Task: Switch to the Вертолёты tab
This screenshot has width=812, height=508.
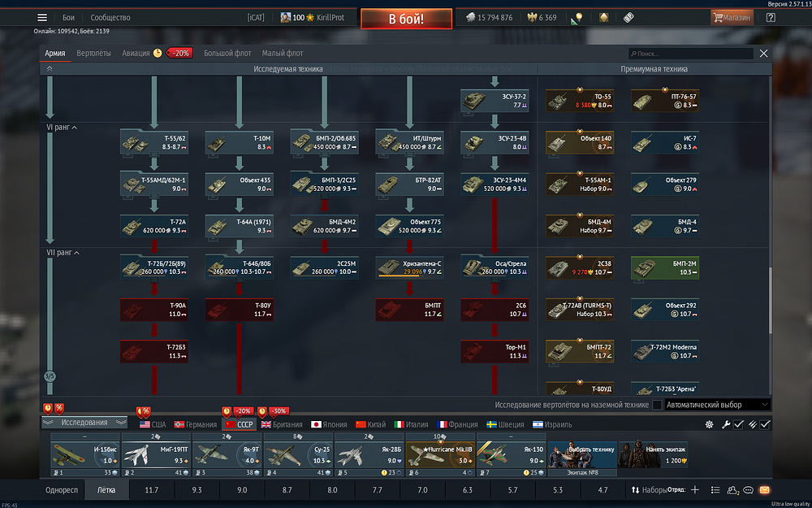Action: click(x=93, y=54)
